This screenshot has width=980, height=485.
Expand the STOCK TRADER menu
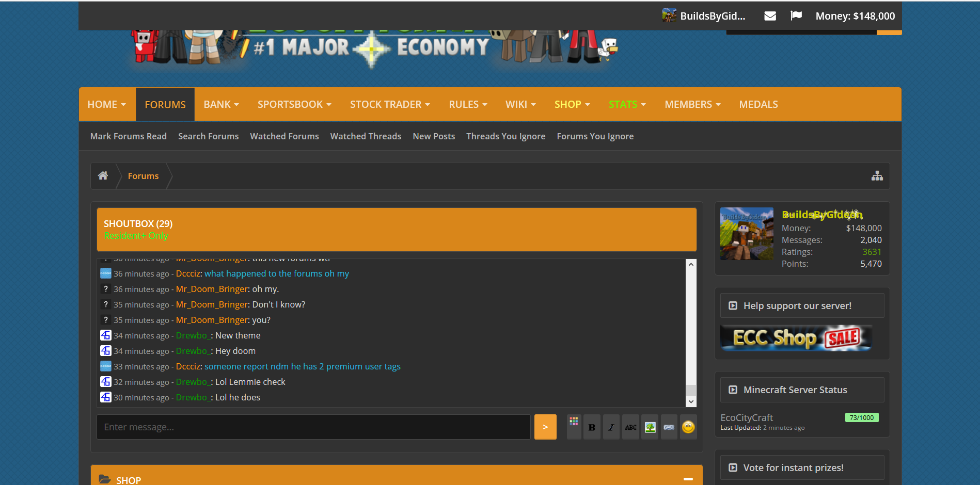(x=390, y=104)
